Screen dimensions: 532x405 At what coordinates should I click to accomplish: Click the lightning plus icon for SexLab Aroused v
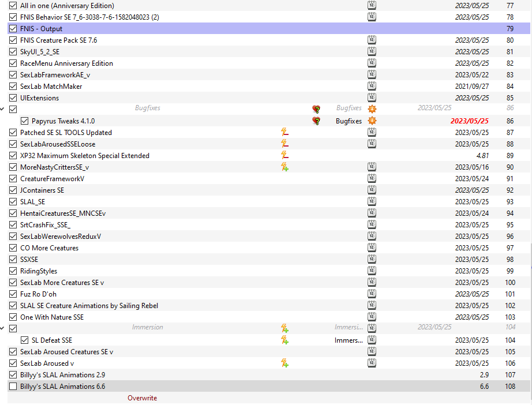(x=284, y=363)
